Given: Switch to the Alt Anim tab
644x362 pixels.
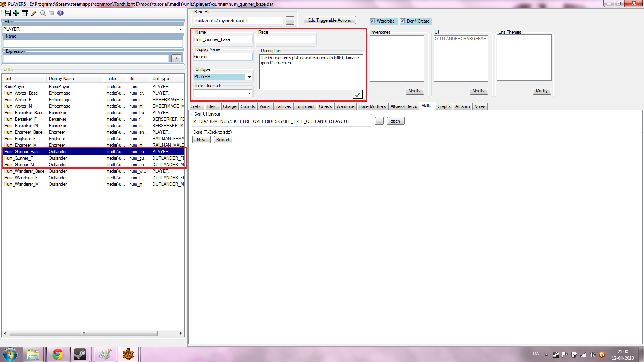Looking at the screenshot, I should [462, 106].
